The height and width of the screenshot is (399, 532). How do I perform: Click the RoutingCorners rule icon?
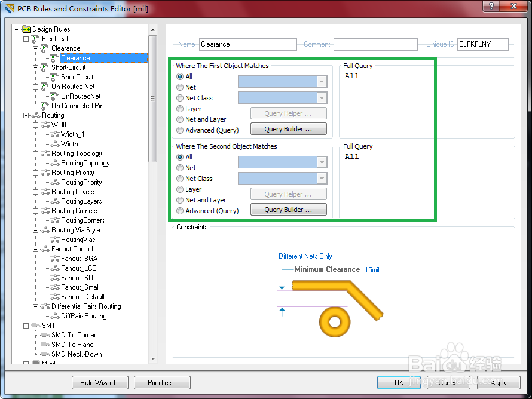tap(55, 220)
